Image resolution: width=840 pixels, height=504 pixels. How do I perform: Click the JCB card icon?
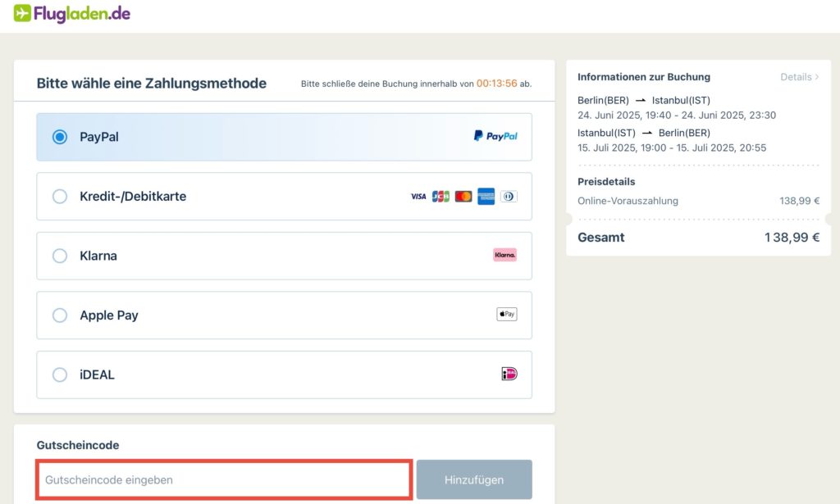441,197
